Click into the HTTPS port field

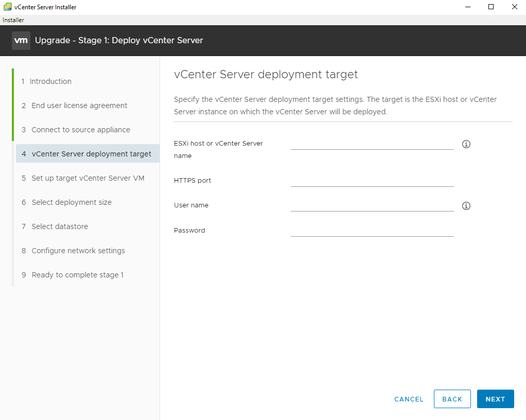tap(372, 180)
